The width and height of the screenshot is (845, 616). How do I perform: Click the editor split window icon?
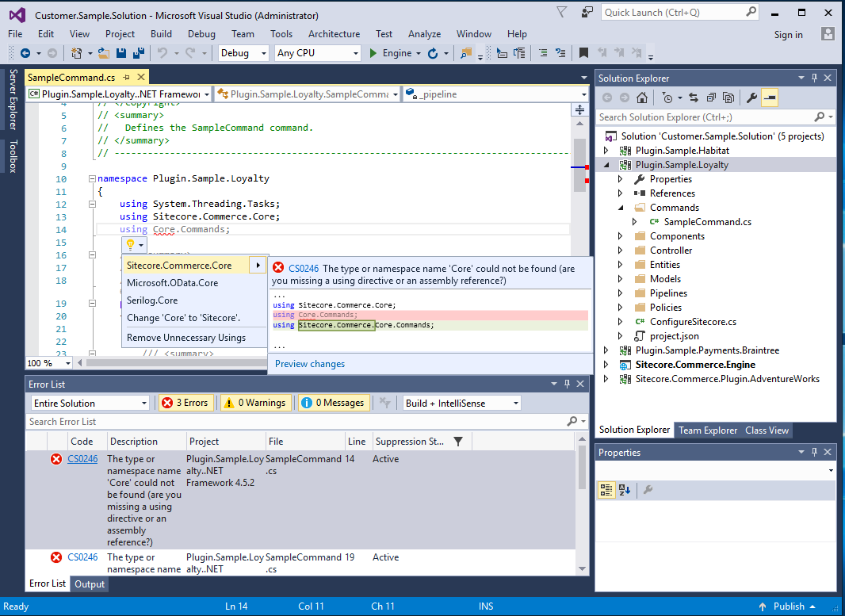580,110
